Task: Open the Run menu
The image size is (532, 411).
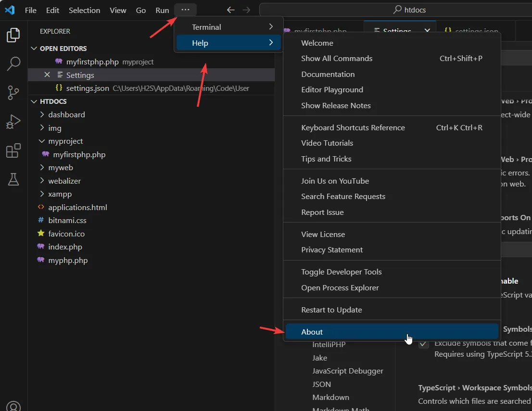Action: coord(162,10)
